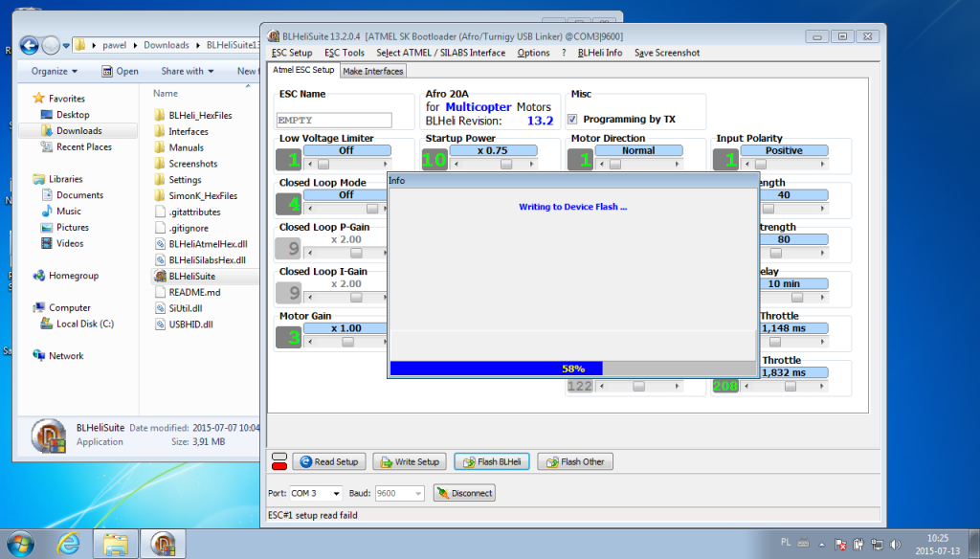
Task: Click the Disconnect plug button
Action: [464, 493]
